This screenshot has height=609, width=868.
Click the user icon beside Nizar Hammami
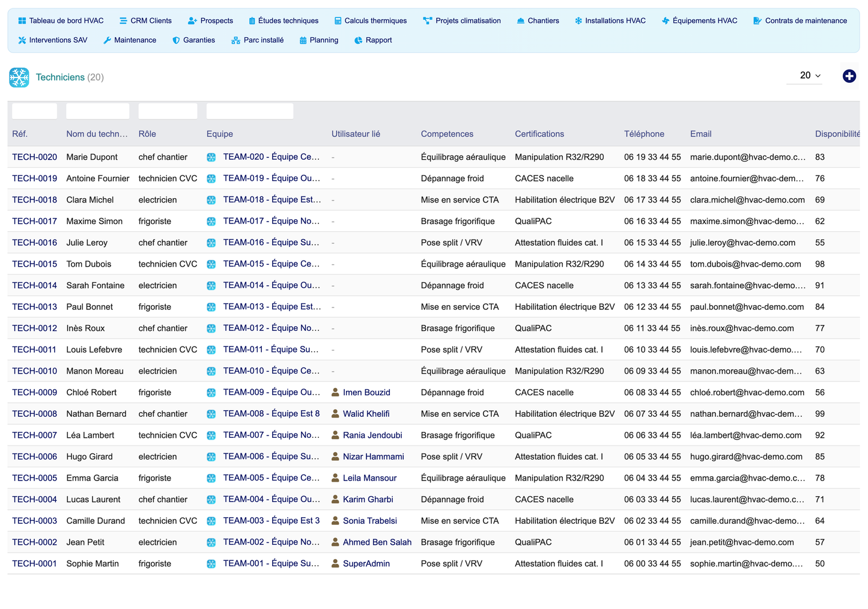coord(335,456)
